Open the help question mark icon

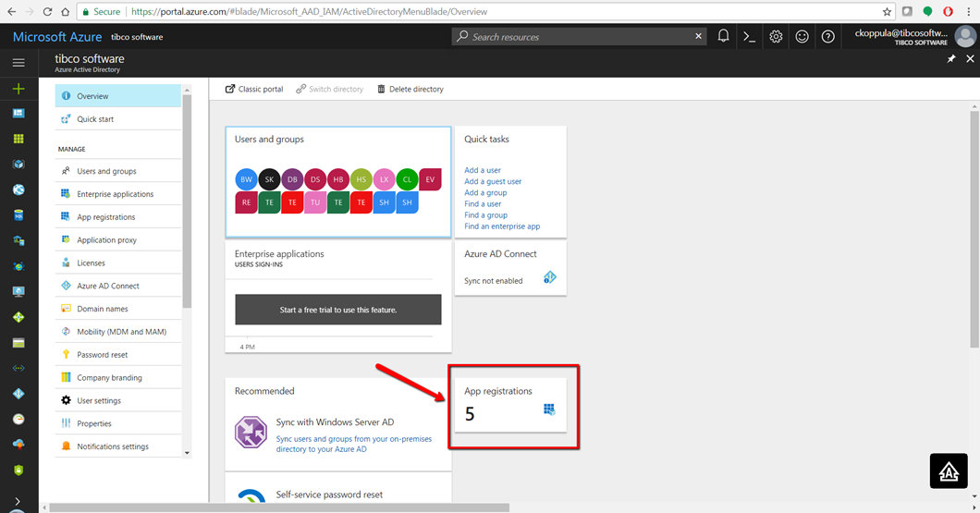point(827,36)
